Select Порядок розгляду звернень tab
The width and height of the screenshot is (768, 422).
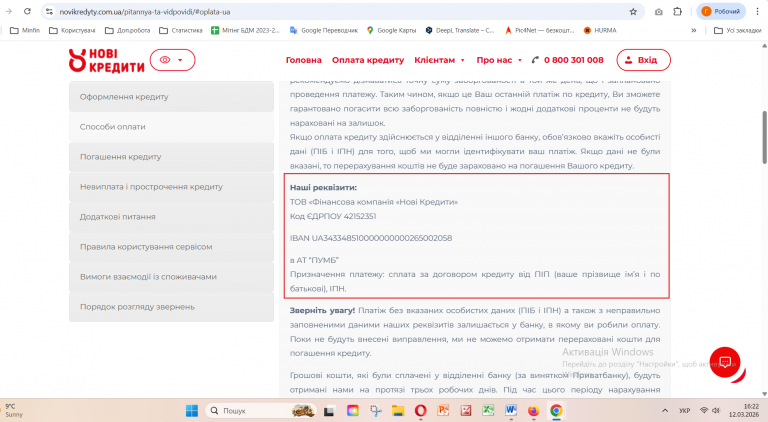(x=171, y=307)
